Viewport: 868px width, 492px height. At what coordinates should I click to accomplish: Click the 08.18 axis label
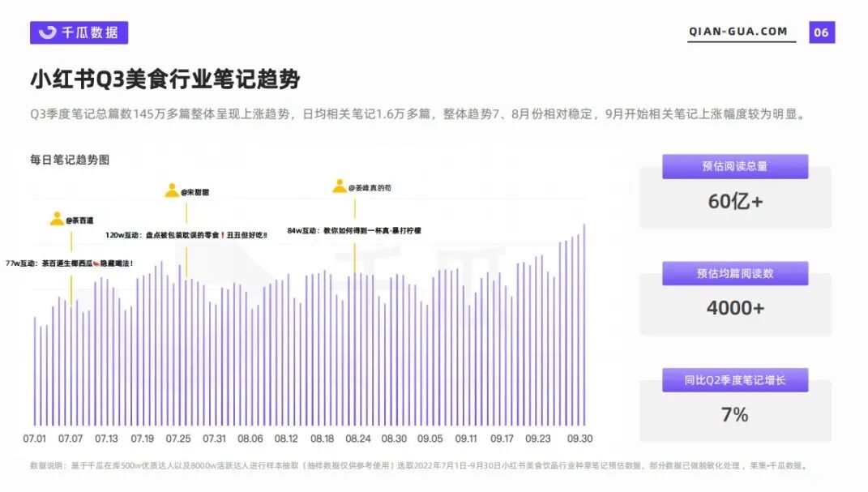pyautogui.click(x=323, y=439)
